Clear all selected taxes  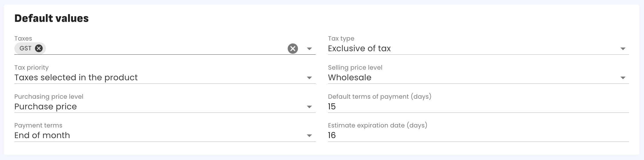tap(293, 49)
